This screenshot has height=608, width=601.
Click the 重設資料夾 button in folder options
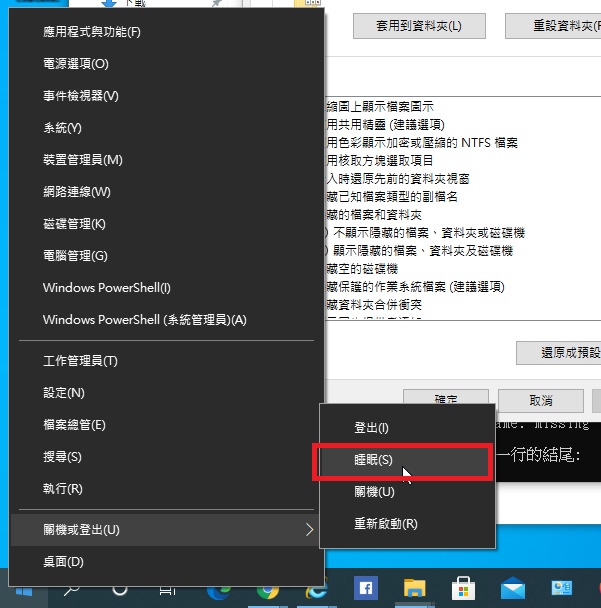click(554, 26)
